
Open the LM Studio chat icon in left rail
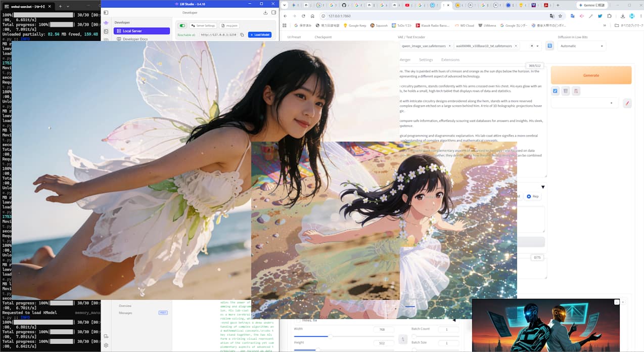[106, 23]
